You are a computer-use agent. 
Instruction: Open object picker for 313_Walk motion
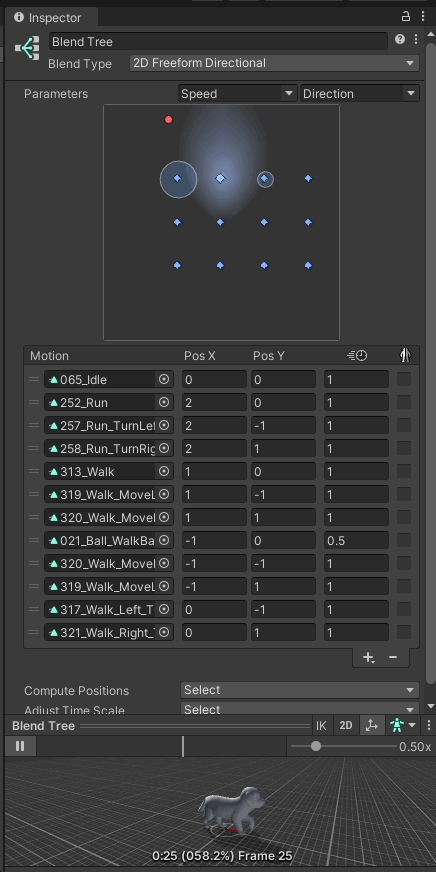(x=164, y=471)
